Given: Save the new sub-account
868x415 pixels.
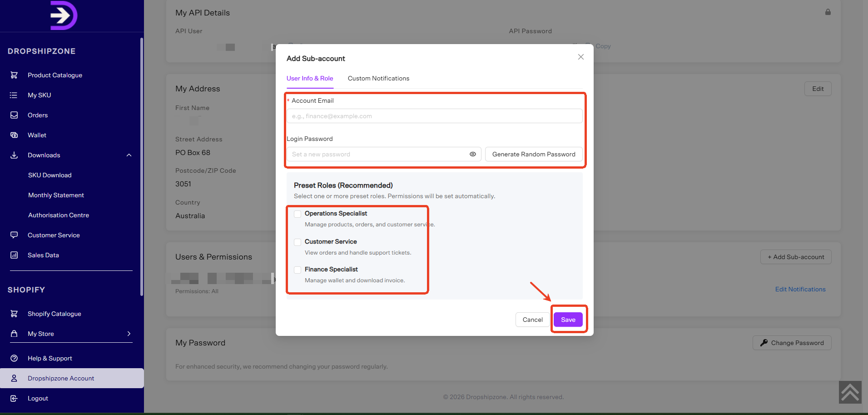Looking at the screenshot, I should point(568,320).
